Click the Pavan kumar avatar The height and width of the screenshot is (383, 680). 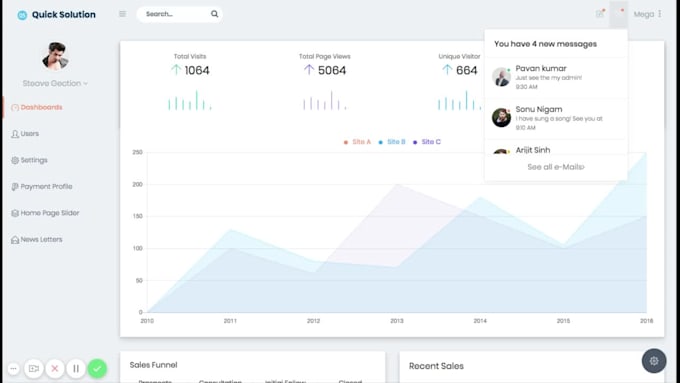(x=501, y=77)
